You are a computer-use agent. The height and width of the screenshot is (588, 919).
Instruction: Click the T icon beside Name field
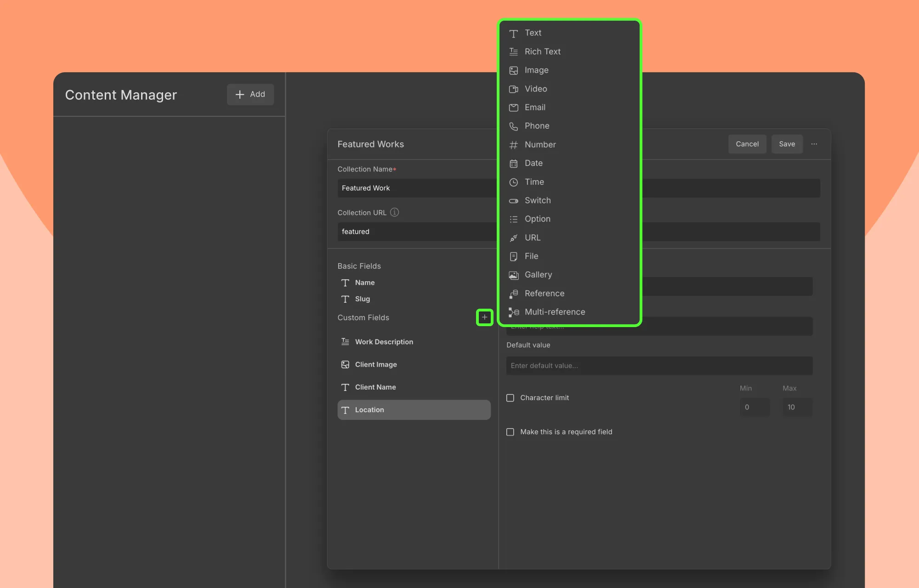point(345,283)
